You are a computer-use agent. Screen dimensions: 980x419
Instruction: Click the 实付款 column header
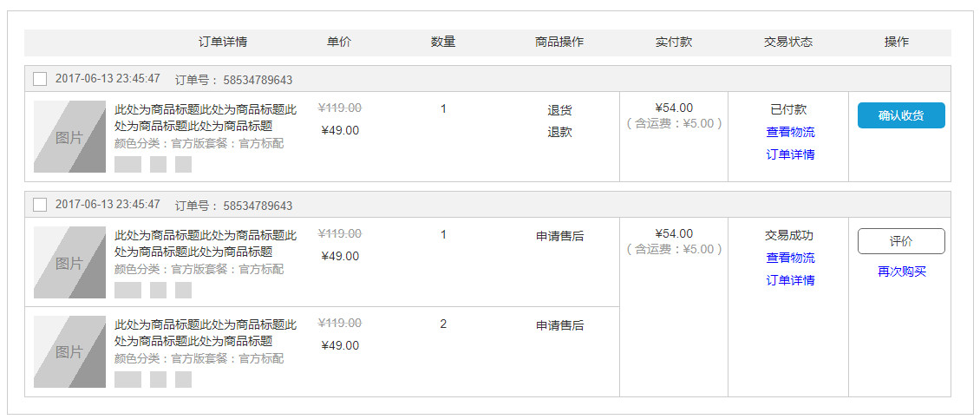coord(673,42)
